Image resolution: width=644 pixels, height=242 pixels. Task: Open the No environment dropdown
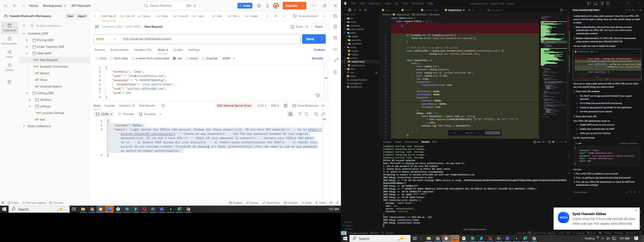(x=309, y=16)
